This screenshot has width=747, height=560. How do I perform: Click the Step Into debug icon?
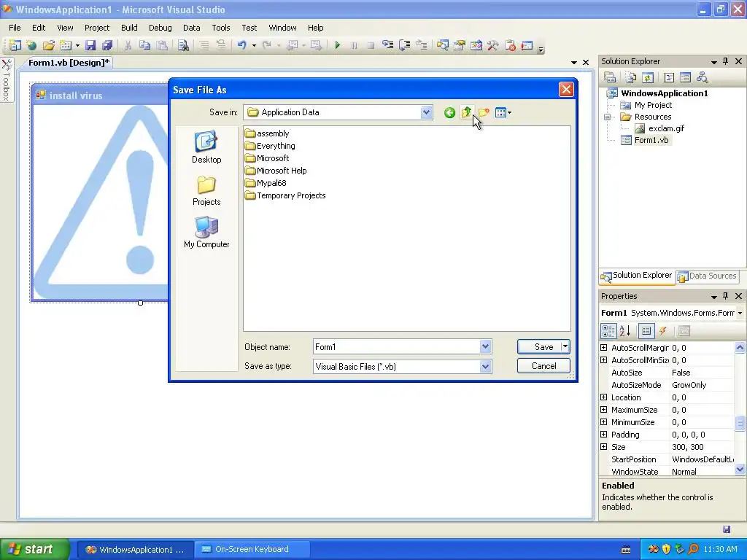tap(388, 45)
